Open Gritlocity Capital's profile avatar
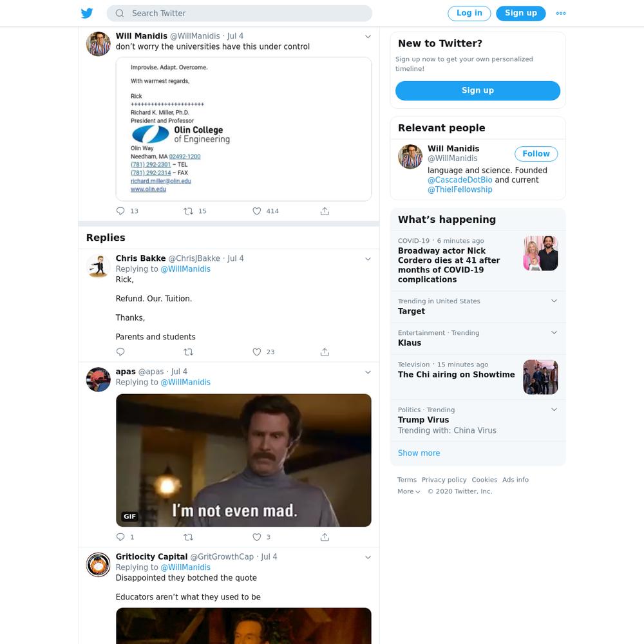This screenshot has height=644, width=644. (x=98, y=565)
